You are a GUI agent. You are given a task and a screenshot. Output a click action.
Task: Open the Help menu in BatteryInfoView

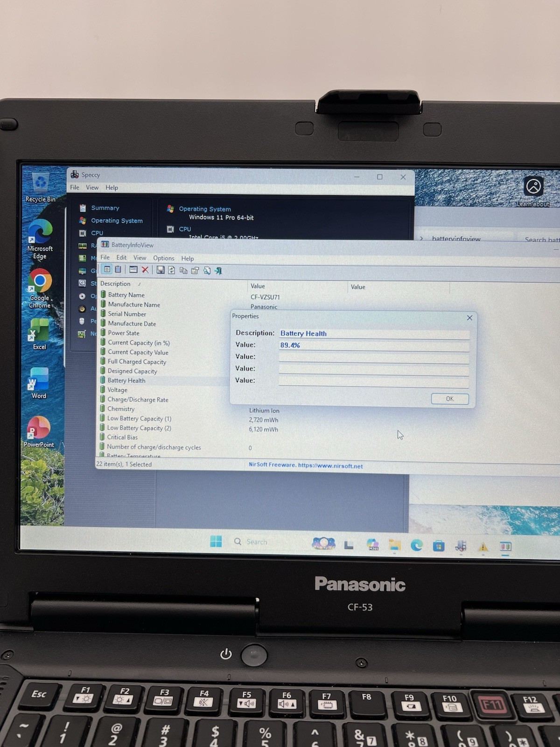tap(188, 258)
